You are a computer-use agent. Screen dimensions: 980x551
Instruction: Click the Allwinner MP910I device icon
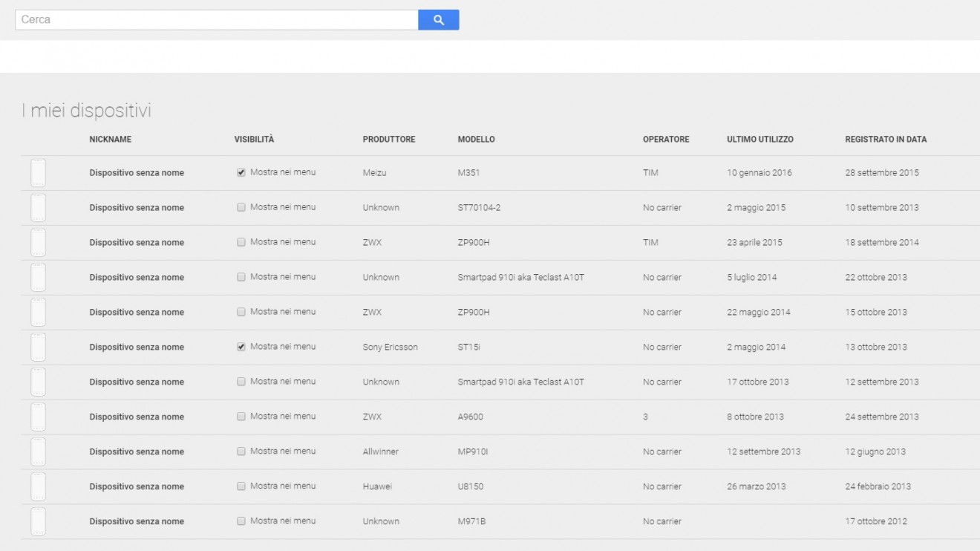coord(38,452)
